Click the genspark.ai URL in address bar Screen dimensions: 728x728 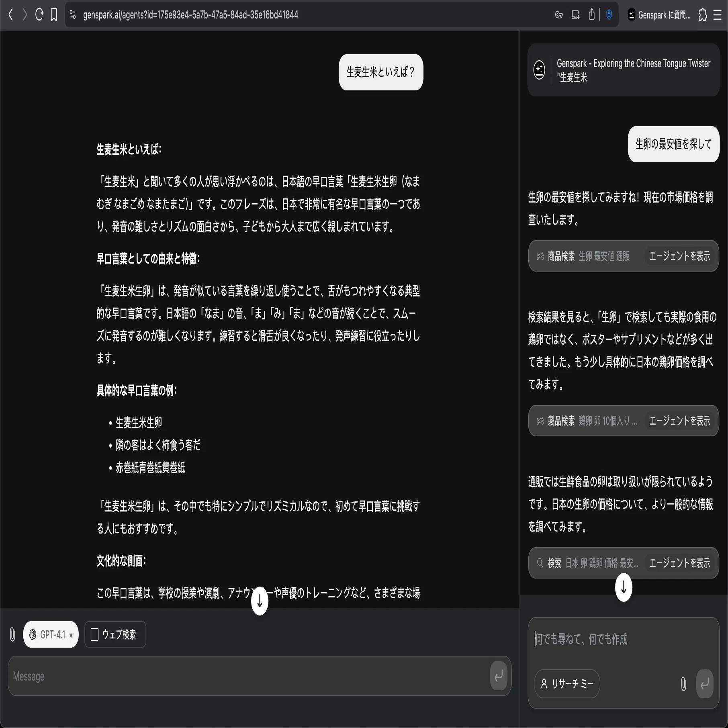[190, 15]
